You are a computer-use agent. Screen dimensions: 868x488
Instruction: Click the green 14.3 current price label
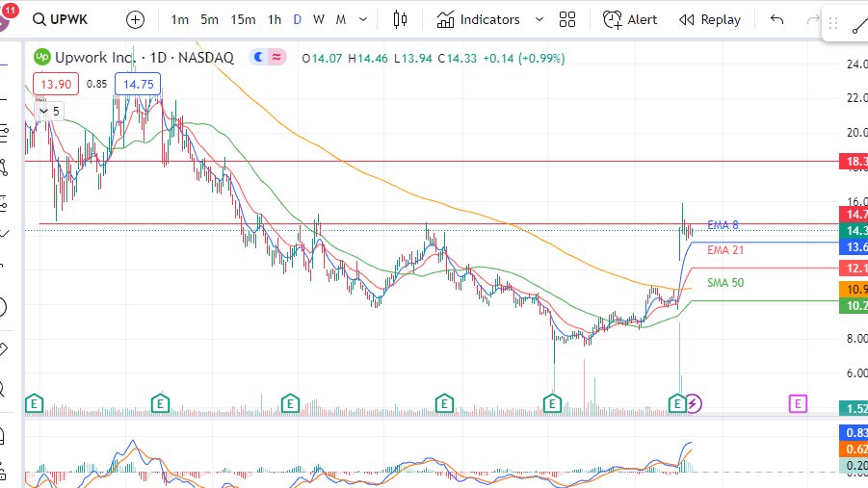pos(854,231)
